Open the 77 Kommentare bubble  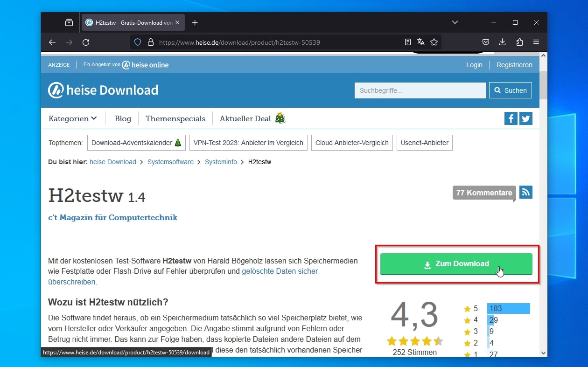pyautogui.click(x=484, y=193)
